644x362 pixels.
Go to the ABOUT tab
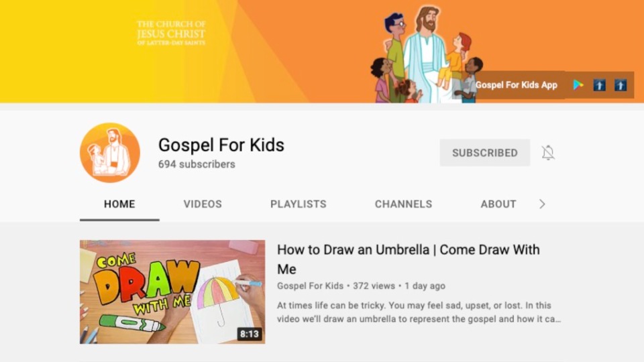tap(498, 204)
